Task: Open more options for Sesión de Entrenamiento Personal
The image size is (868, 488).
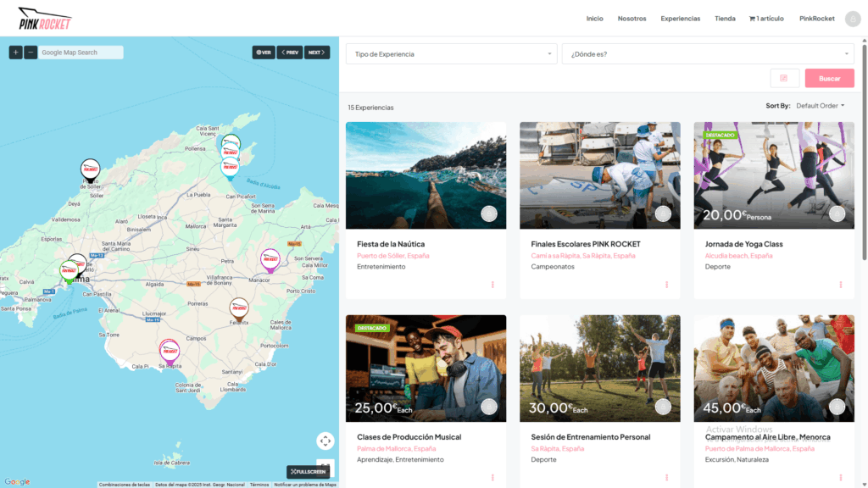Action: [x=666, y=478]
